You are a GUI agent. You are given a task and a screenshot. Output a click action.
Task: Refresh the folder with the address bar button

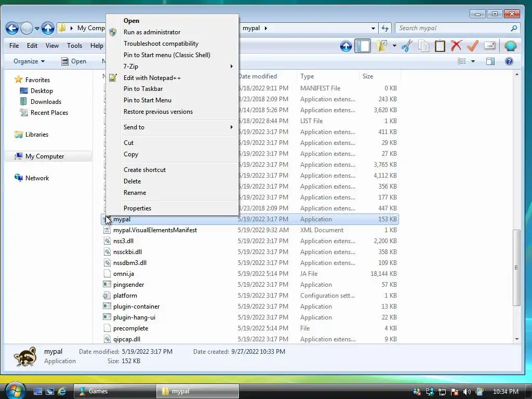(385, 28)
